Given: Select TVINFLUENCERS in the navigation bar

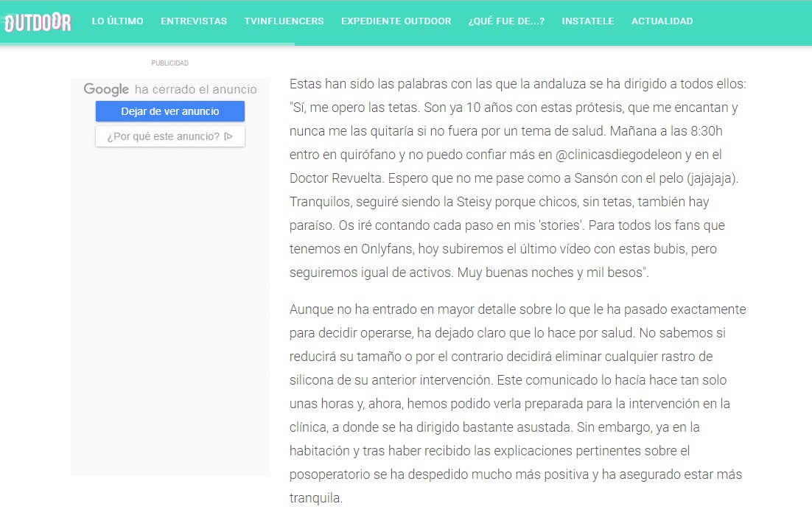Looking at the screenshot, I should [284, 21].
